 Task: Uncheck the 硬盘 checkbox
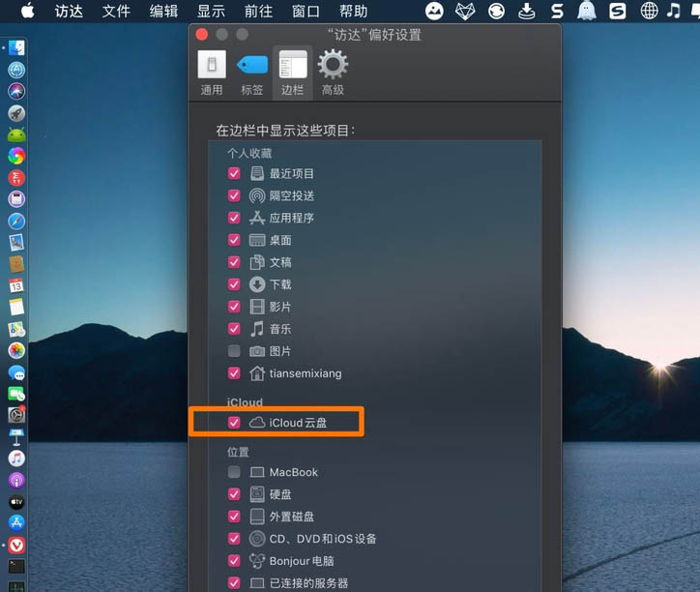click(234, 494)
